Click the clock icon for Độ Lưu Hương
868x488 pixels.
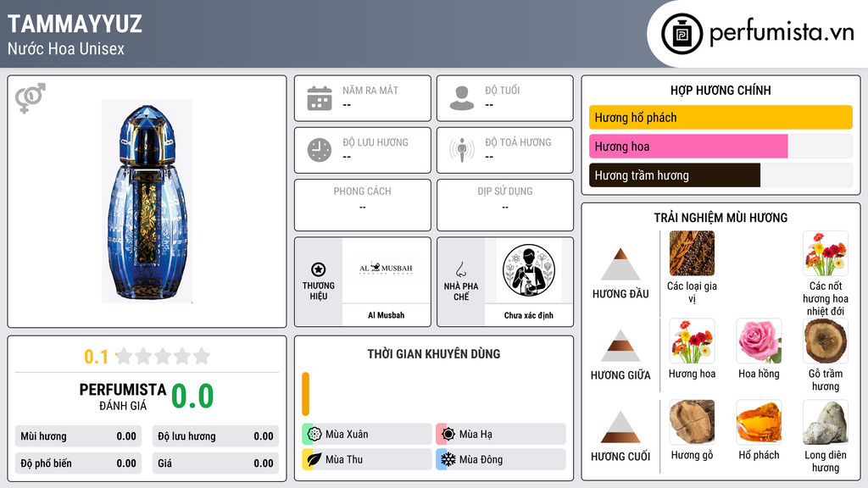(320, 150)
